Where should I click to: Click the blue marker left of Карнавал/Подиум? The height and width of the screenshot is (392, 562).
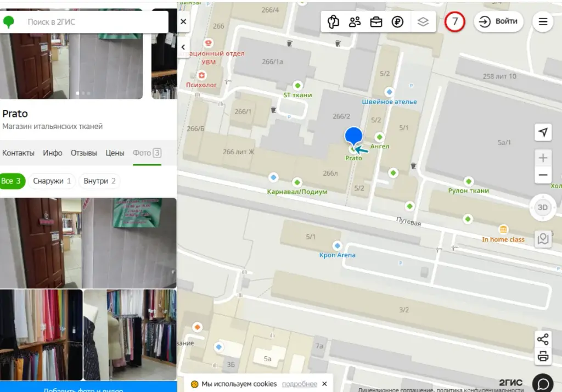point(273,177)
